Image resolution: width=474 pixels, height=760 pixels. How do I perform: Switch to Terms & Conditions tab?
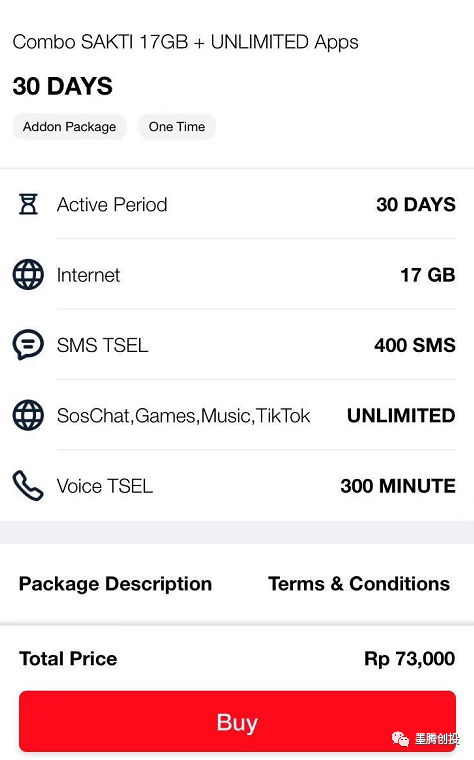[359, 584]
